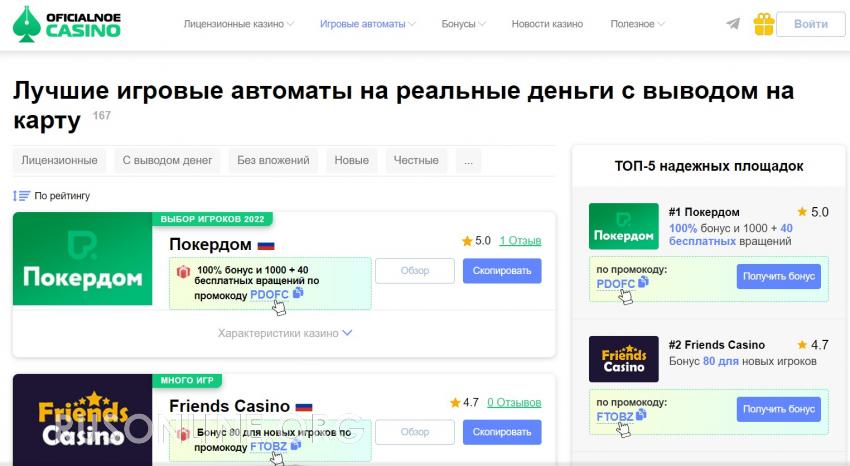
Task: Open the 1 Отзыв link for Покердом
Action: pos(520,241)
